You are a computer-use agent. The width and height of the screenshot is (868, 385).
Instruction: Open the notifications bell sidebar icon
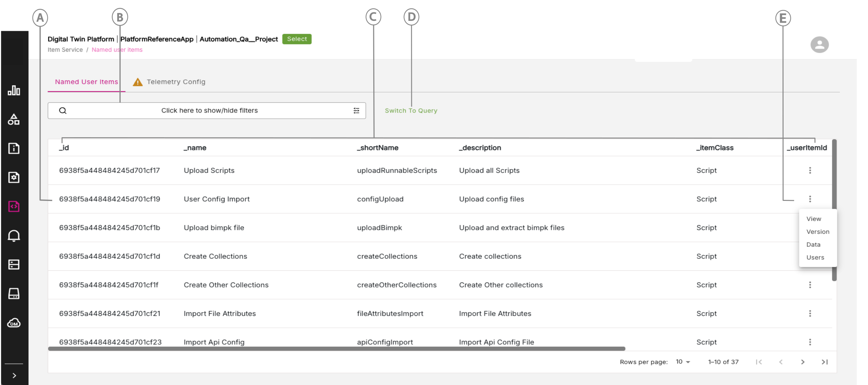[14, 235]
